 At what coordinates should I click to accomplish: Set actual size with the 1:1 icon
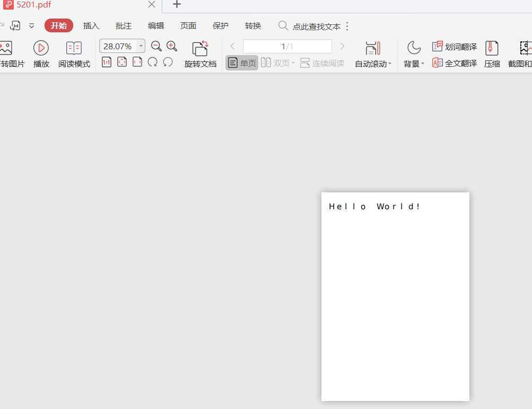tap(107, 62)
